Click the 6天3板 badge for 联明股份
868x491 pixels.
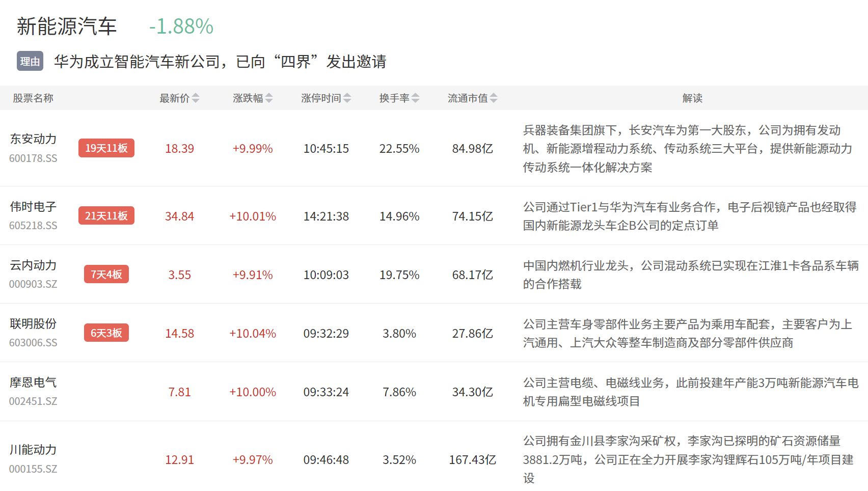click(106, 333)
